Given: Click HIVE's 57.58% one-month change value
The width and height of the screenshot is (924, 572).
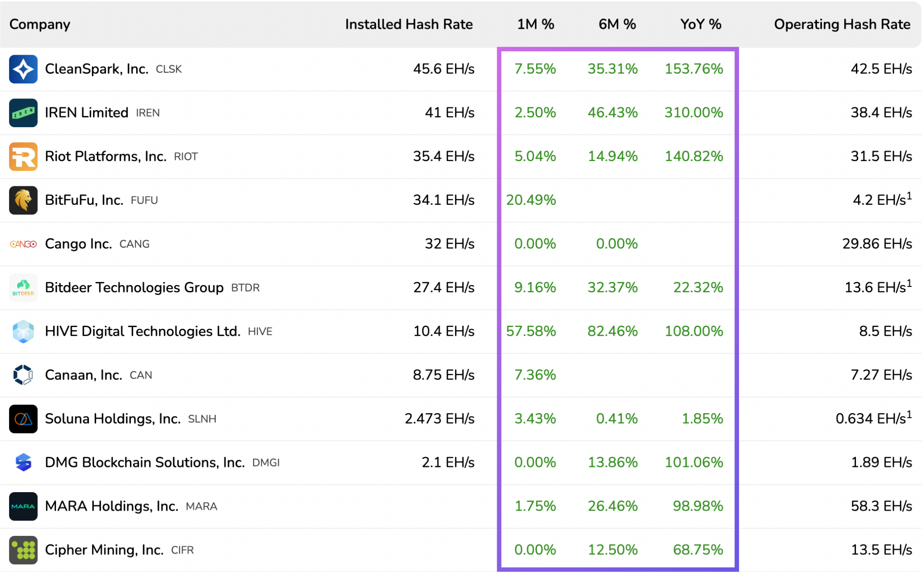Looking at the screenshot, I should point(531,331).
